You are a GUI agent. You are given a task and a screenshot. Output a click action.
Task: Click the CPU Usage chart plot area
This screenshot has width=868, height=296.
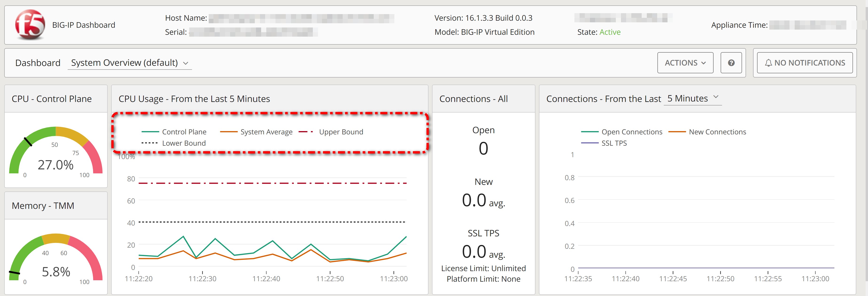tap(270, 219)
